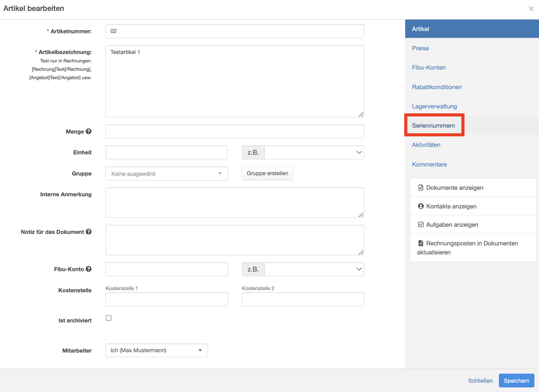Select the Artikel tab in sidebar
This screenshot has height=392, width=539.
pyautogui.click(x=472, y=29)
